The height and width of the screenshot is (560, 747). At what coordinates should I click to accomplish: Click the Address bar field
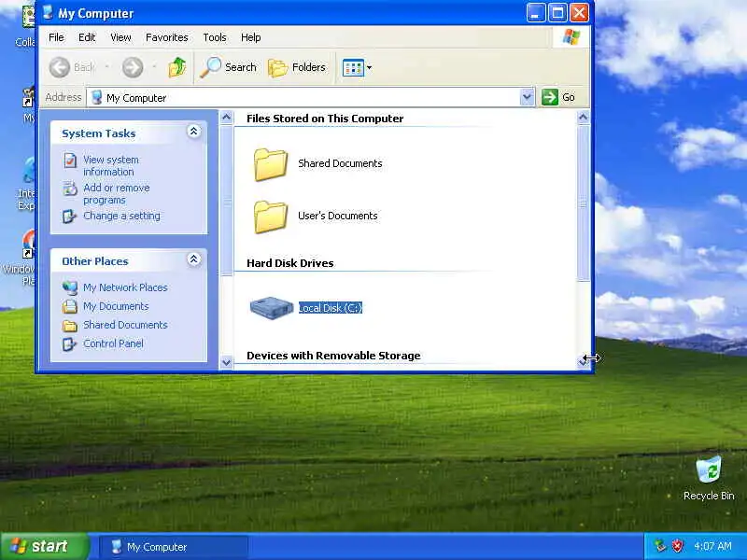pyautogui.click(x=310, y=97)
